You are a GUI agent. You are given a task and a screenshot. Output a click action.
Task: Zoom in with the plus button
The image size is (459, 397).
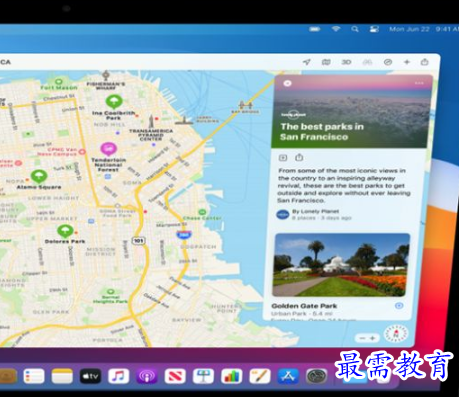[373, 338]
